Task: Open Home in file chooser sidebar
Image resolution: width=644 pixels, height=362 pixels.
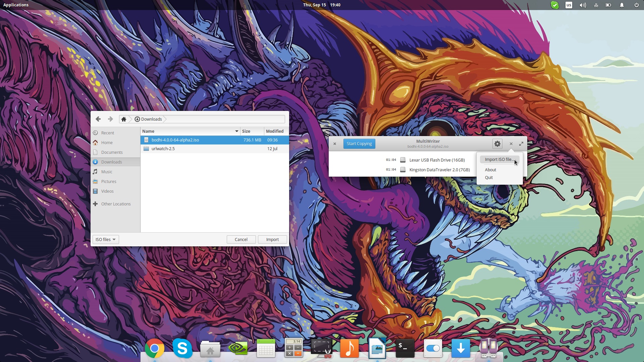Action: coord(115,142)
